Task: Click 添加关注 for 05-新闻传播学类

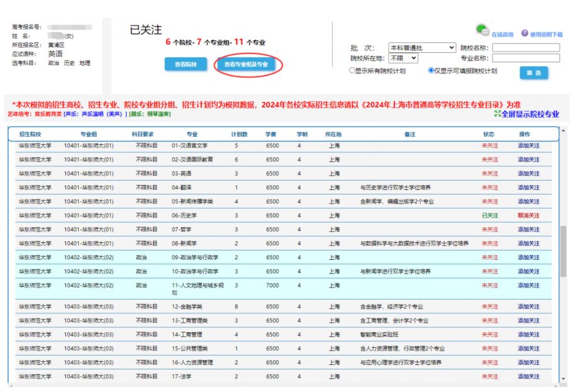Action: pos(528,201)
